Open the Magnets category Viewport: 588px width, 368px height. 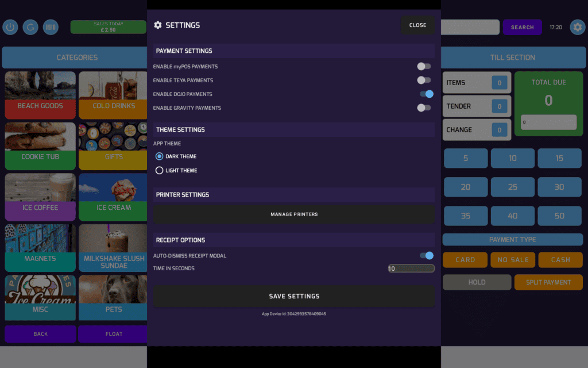[40, 248]
